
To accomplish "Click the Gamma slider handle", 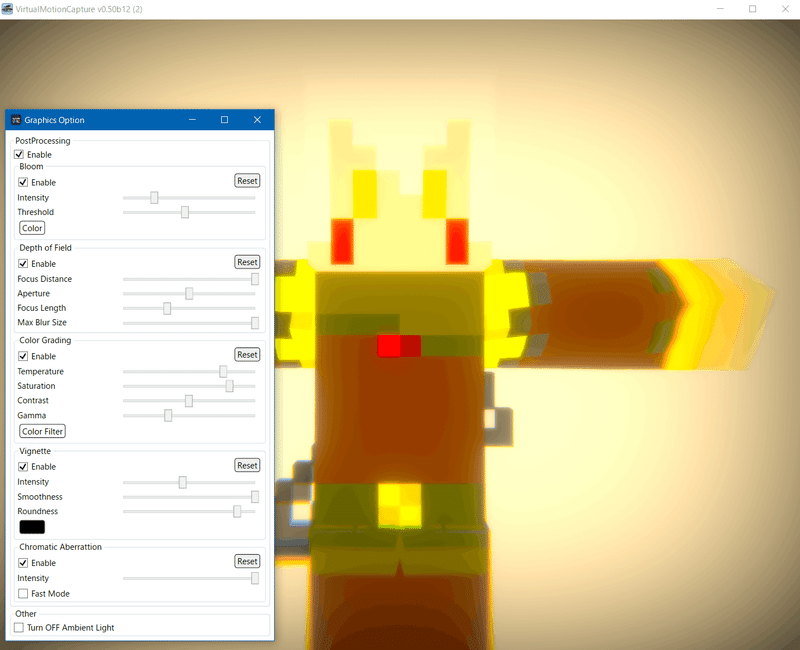I will coord(168,415).
